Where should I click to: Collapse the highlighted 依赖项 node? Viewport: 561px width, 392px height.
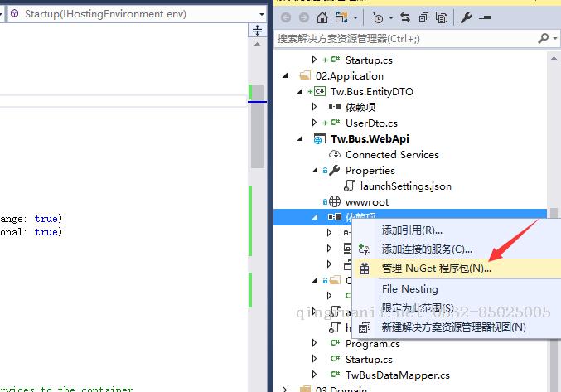point(315,217)
